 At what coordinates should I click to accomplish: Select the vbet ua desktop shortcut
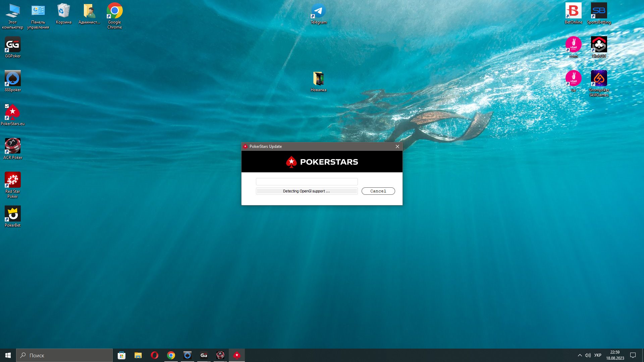pos(574,81)
